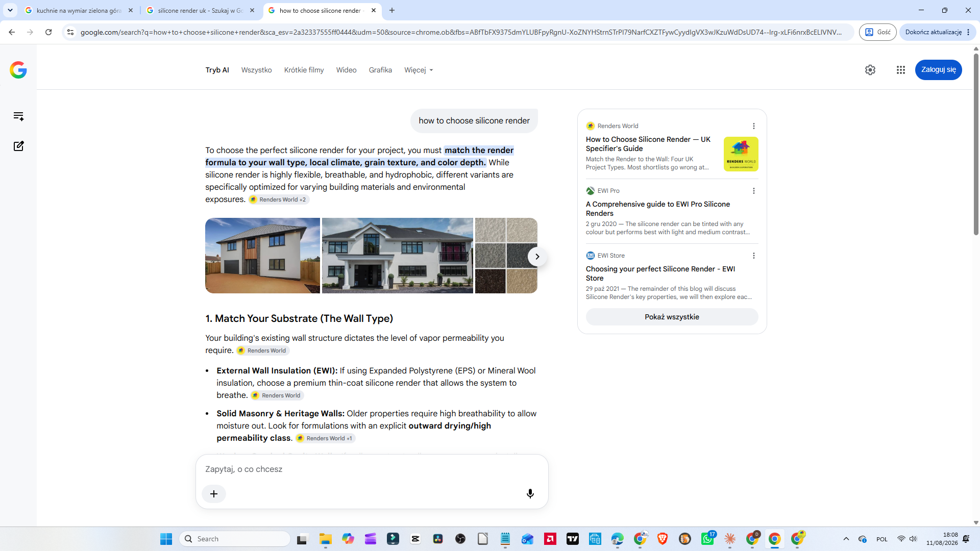Viewport: 980px width, 551px height.
Task: Open File Explorer from taskbar
Action: click(x=326, y=539)
